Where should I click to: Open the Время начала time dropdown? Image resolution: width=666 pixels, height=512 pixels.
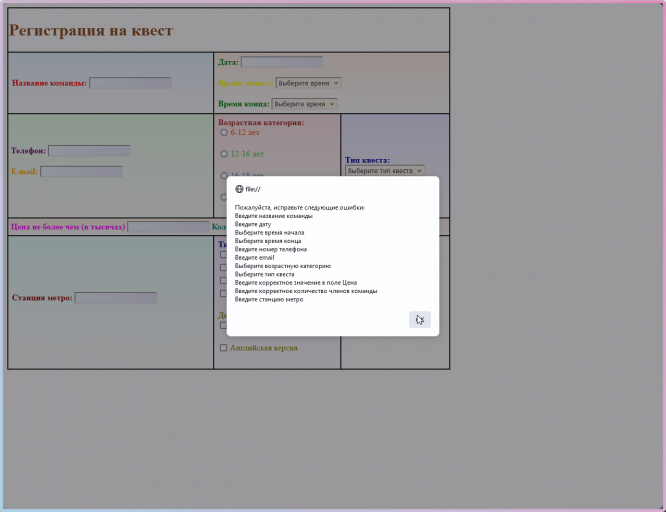tap(308, 83)
